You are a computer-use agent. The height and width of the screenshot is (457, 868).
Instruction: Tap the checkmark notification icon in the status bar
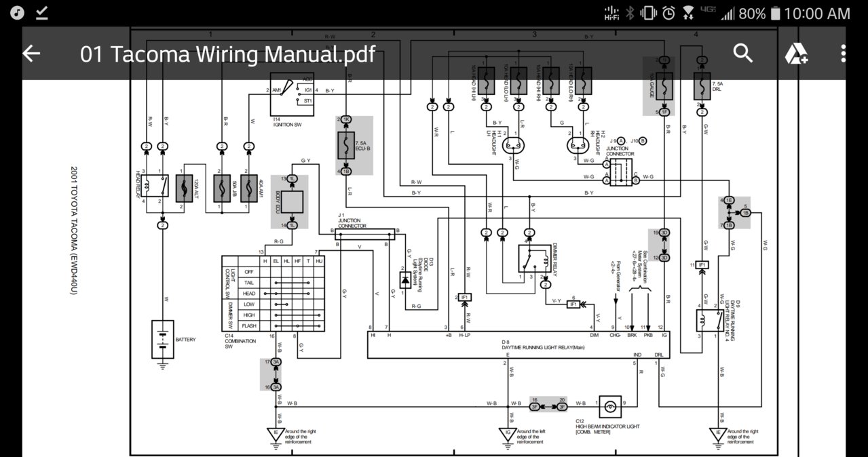coord(41,13)
